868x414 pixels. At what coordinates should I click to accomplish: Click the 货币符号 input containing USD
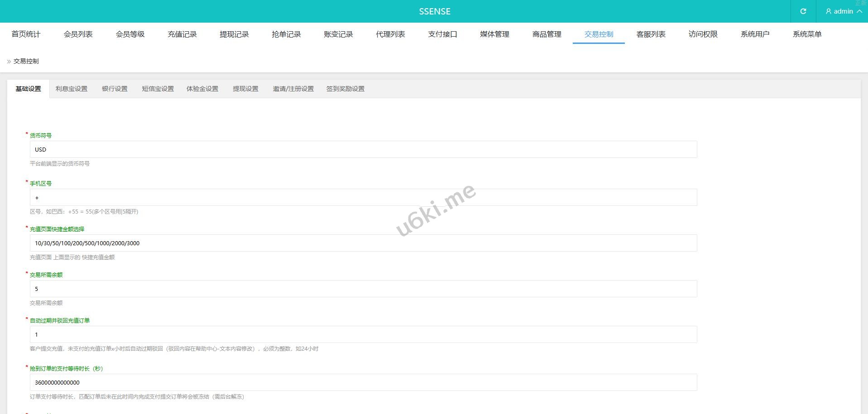coord(363,150)
